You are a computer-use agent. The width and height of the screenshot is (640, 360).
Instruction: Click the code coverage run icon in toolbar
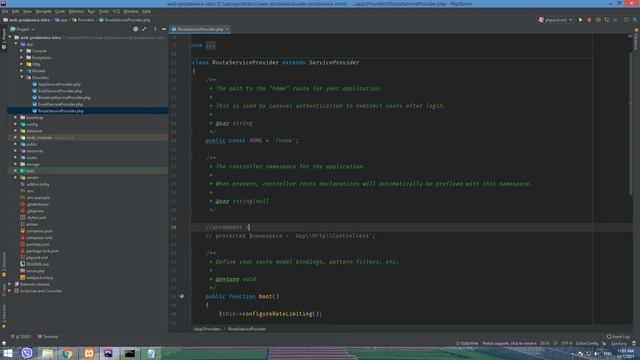(x=598, y=20)
